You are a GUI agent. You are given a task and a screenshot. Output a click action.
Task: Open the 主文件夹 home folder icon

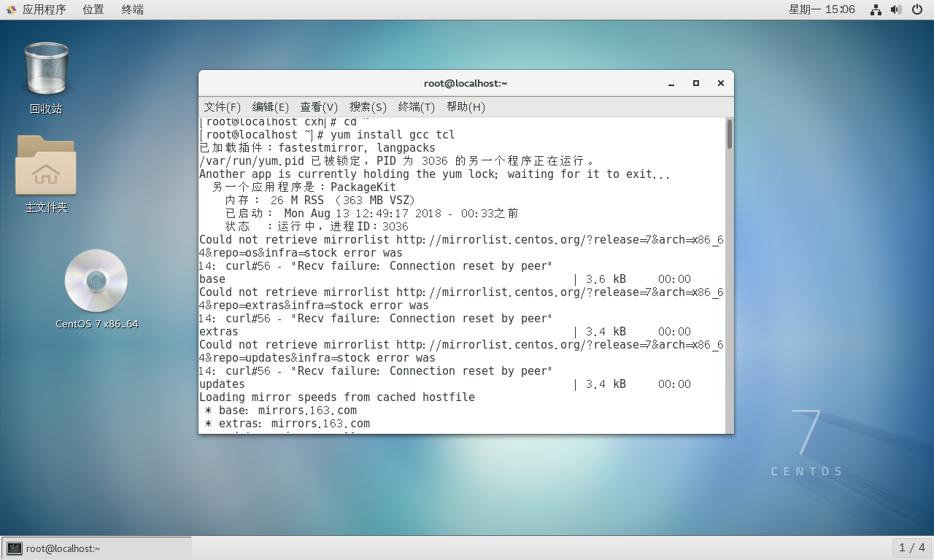click(45, 166)
